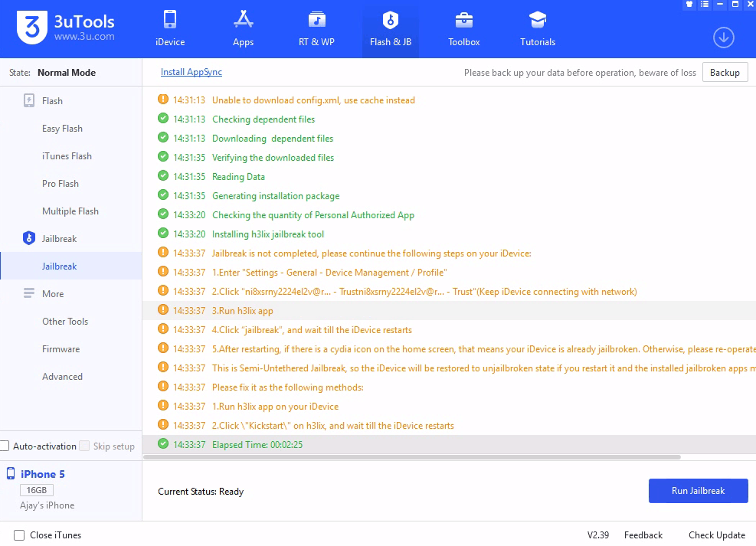
Task: Click the Backup button
Action: pyautogui.click(x=725, y=72)
